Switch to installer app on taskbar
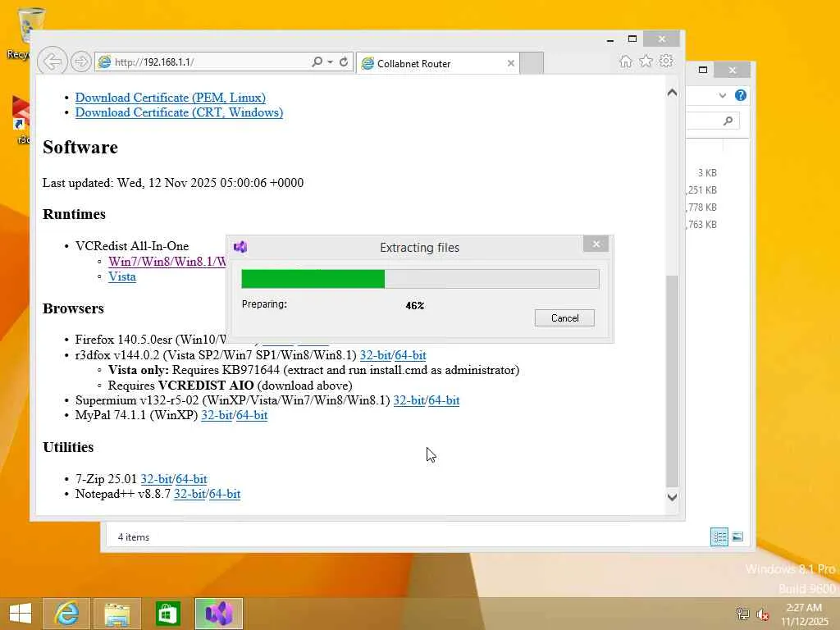The width and height of the screenshot is (840, 630). point(219,614)
